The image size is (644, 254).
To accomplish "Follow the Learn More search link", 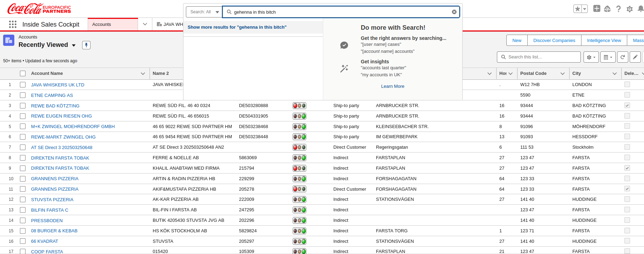I will click(x=392, y=86).
